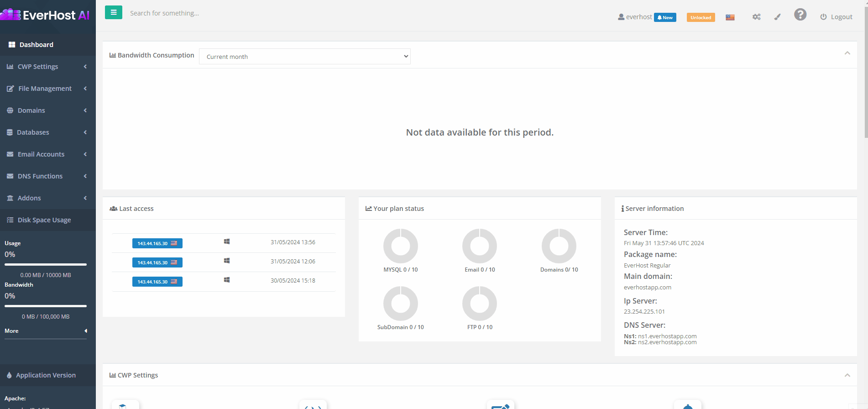Click the 0.00 MB / 10000 MB usage text
This screenshot has height=409, width=868.
click(x=46, y=275)
